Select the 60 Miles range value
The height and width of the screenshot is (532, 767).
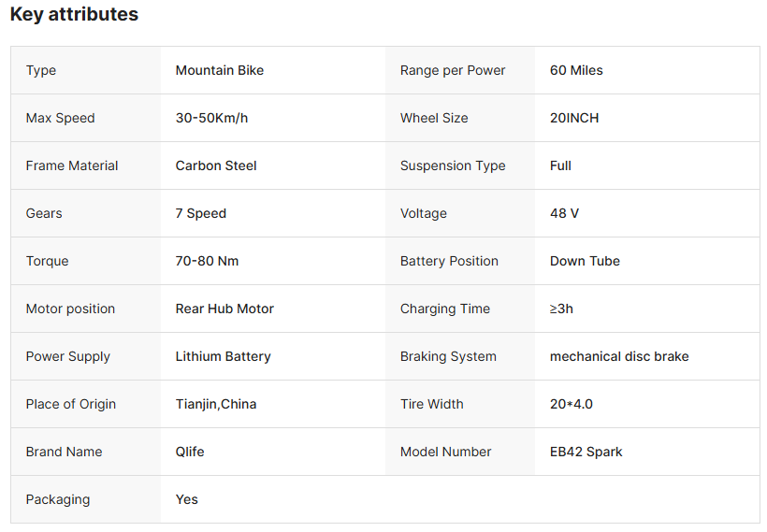coord(576,70)
